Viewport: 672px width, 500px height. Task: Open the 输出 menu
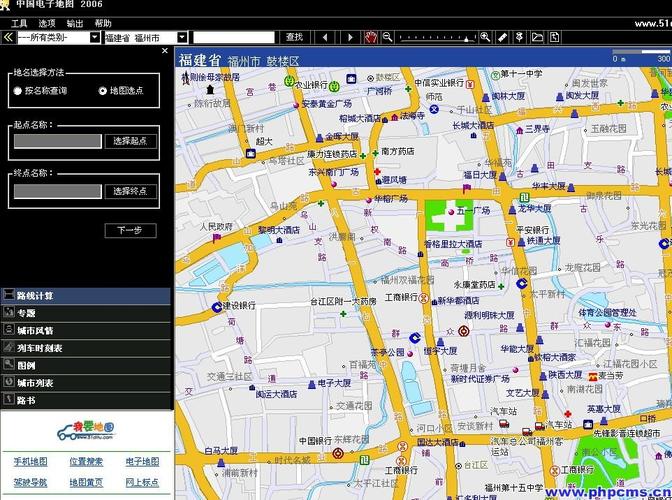pos(75,22)
